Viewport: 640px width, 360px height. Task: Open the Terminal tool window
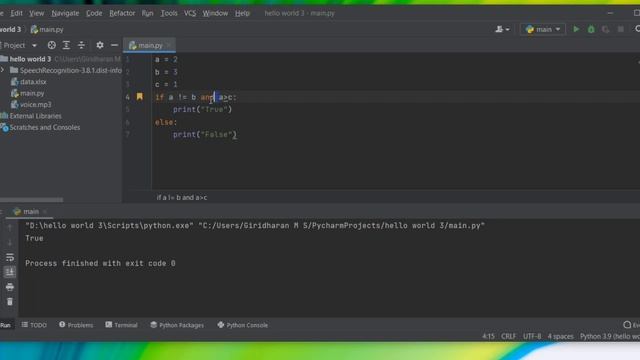[121, 325]
